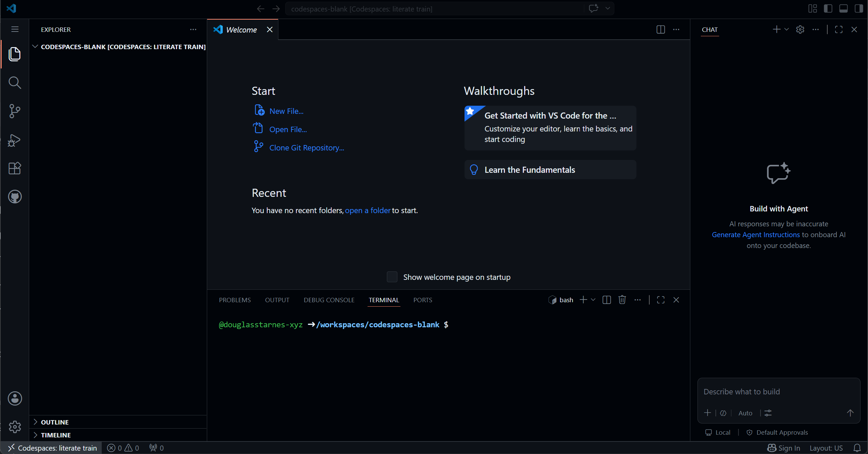This screenshot has height=454, width=868.
Task: Click the Open File link
Action: [x=288, y=129]
